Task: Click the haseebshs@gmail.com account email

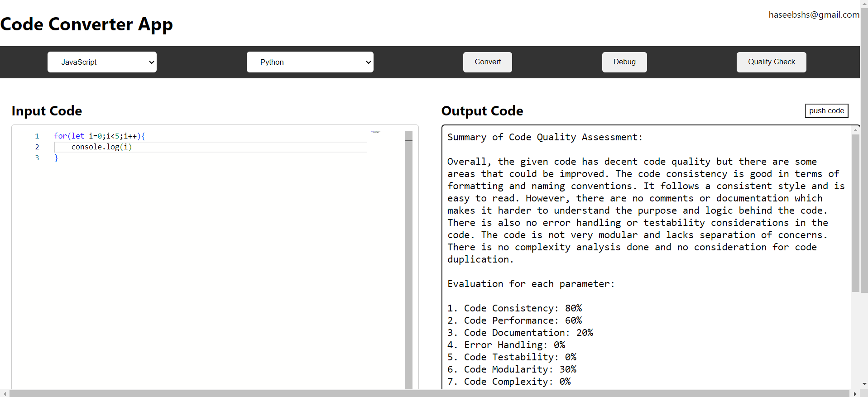Action: pos(813,15)
